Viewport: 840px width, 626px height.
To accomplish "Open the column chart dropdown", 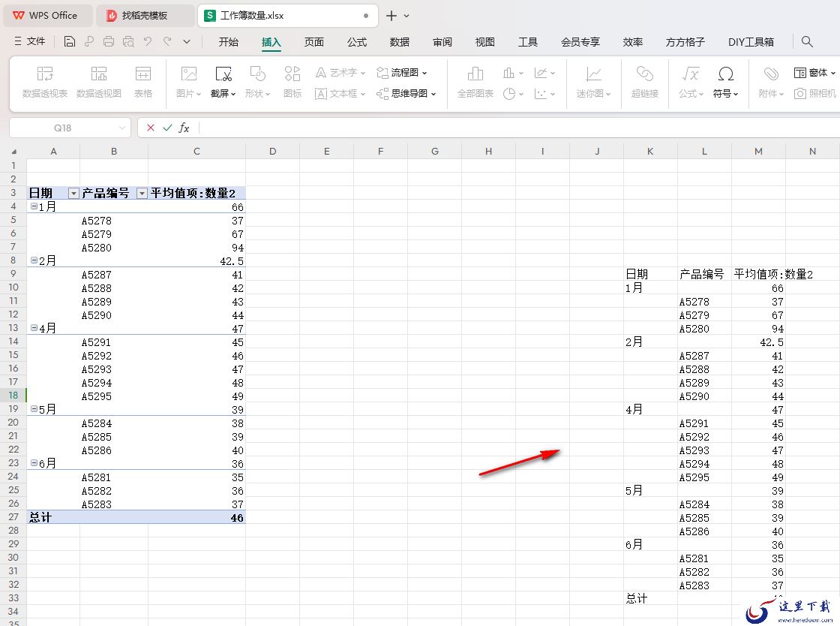I will click(513, 72).
